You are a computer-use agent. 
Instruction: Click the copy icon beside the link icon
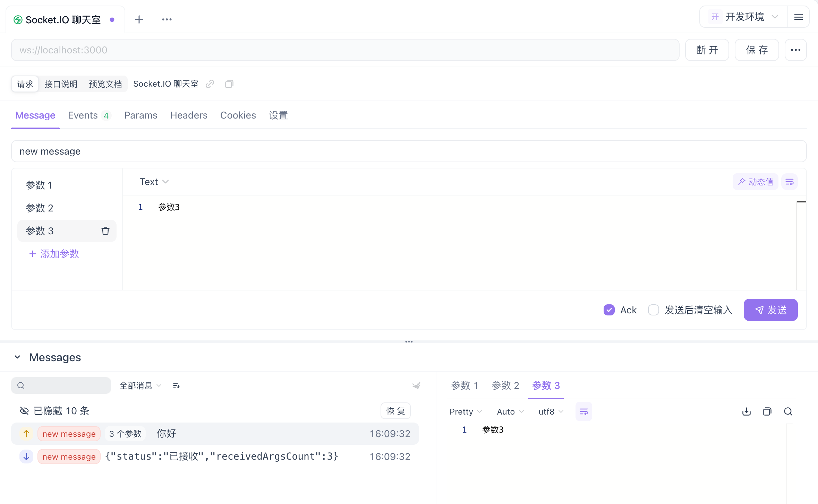pyautogui.click(x=229, y=84)
